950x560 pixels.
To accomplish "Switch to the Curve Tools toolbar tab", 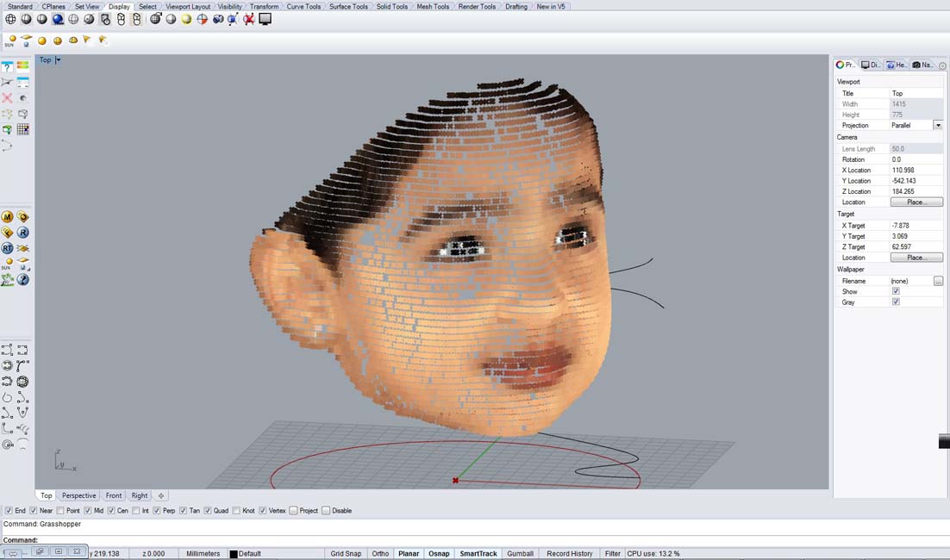I will pyautogui.click(x=303, y=6).
